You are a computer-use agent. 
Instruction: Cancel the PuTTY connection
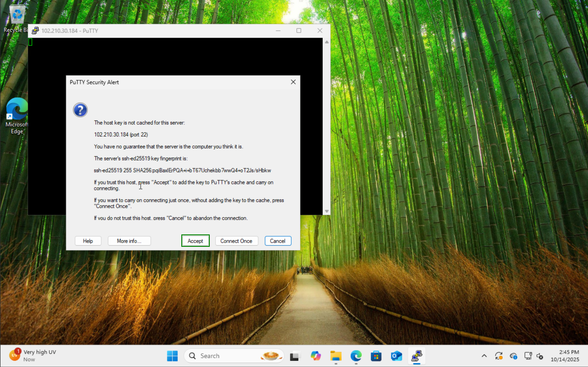point(278,241)
